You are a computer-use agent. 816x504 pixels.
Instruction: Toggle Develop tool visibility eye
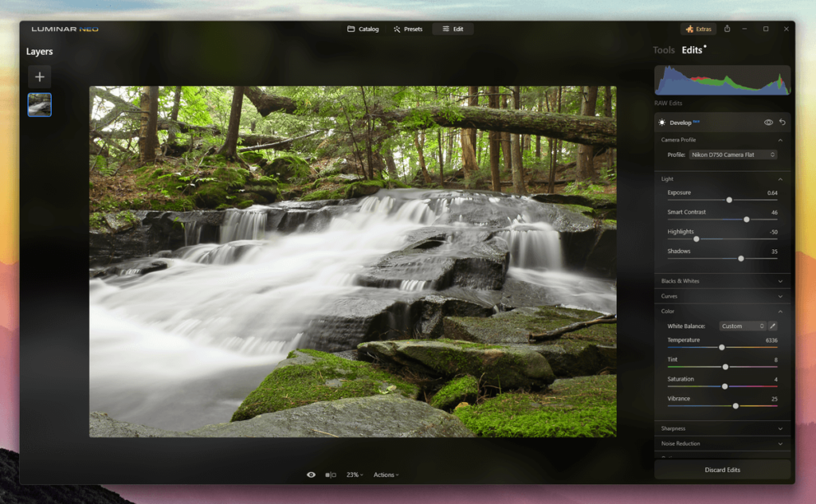tap(768, 123)
